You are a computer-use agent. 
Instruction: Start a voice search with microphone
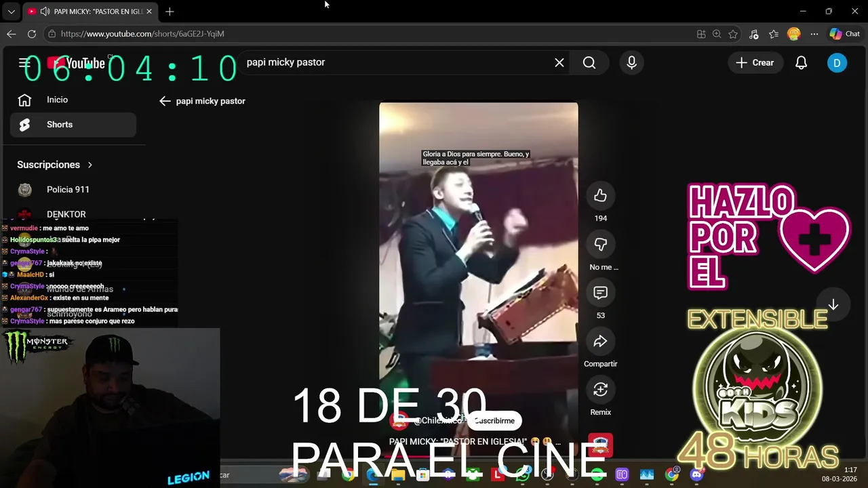click(x=631, y=62)
